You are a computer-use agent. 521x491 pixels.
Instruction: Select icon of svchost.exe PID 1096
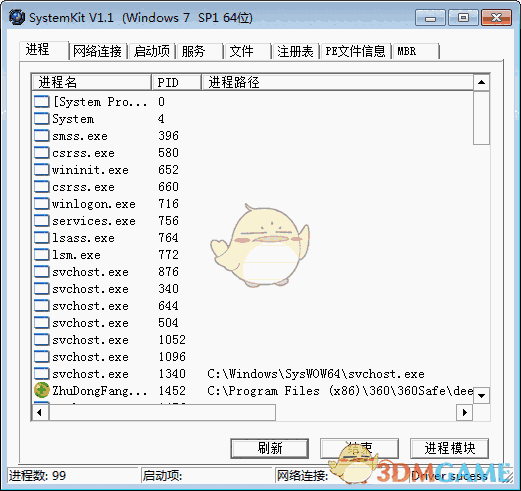[42, 357]
